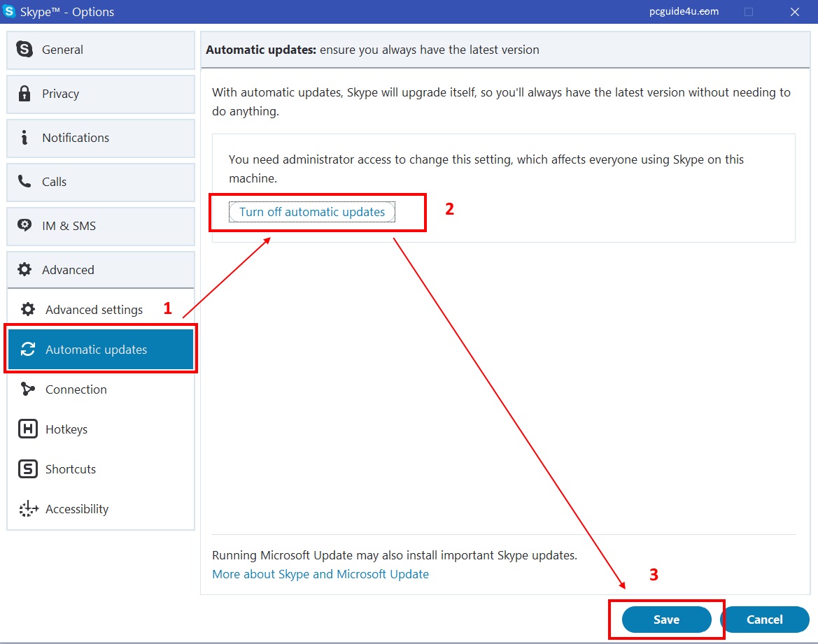Click the padlock icon next to Privacy

click(x=24, y=94)
